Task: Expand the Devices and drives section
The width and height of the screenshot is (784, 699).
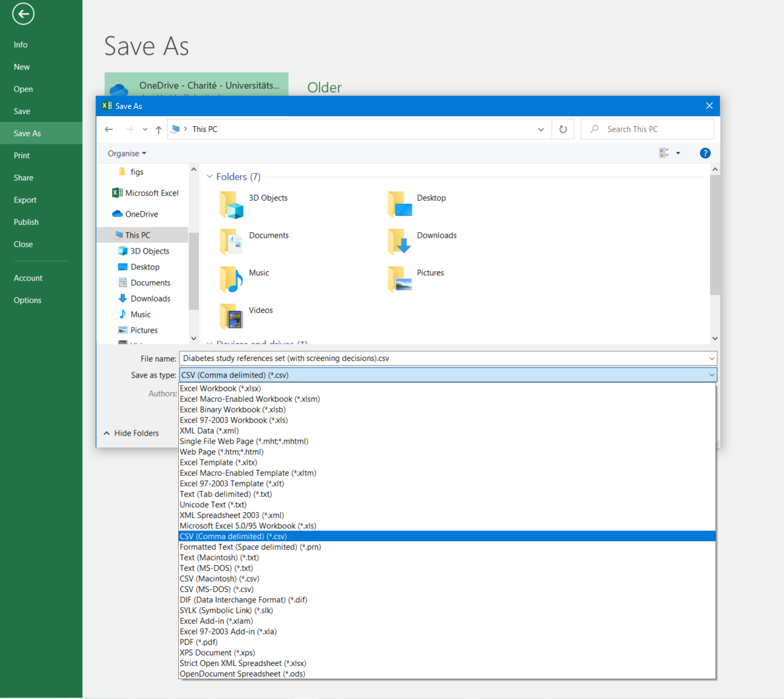Action: 209,344
